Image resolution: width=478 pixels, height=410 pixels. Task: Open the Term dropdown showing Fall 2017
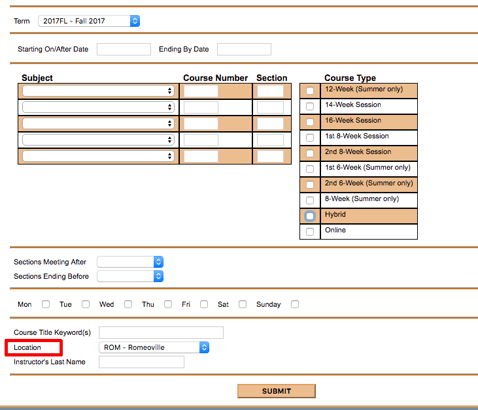click(89, 21)
